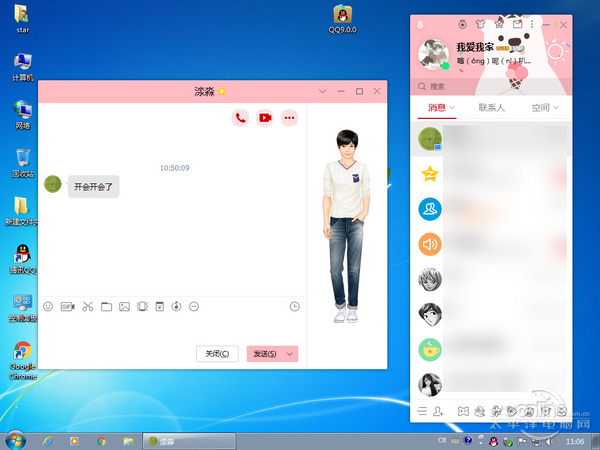The width and height of the screenshot is (600, 450).
Task: Click the QQ penguin tray icon in taskbar
Action: (x=494, y=441)
